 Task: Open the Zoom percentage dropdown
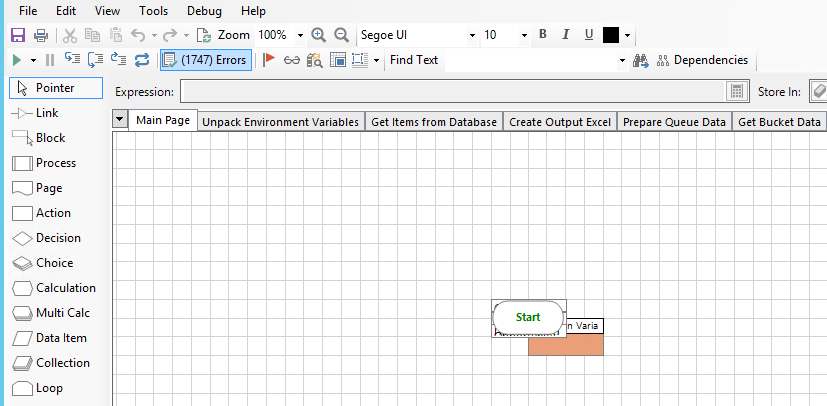coord(300,35)
